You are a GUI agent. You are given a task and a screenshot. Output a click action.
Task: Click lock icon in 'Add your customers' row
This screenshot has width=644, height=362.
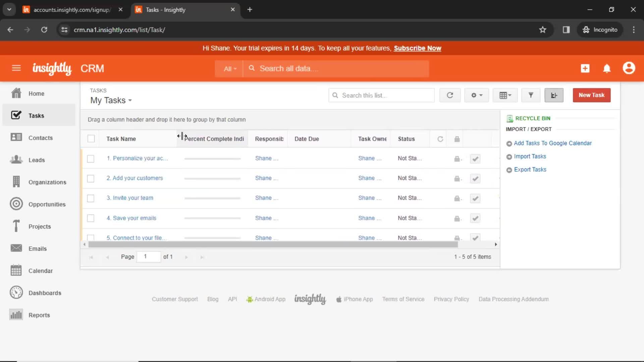(x=457, y=178)
